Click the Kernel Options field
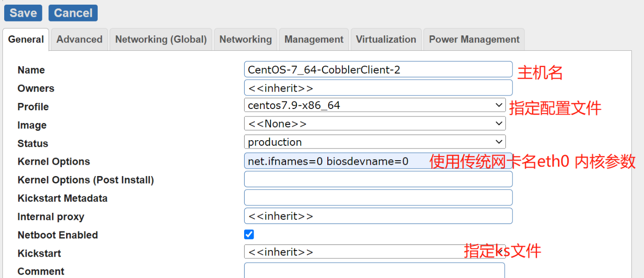The image size is (644, 278). point(335,161)
